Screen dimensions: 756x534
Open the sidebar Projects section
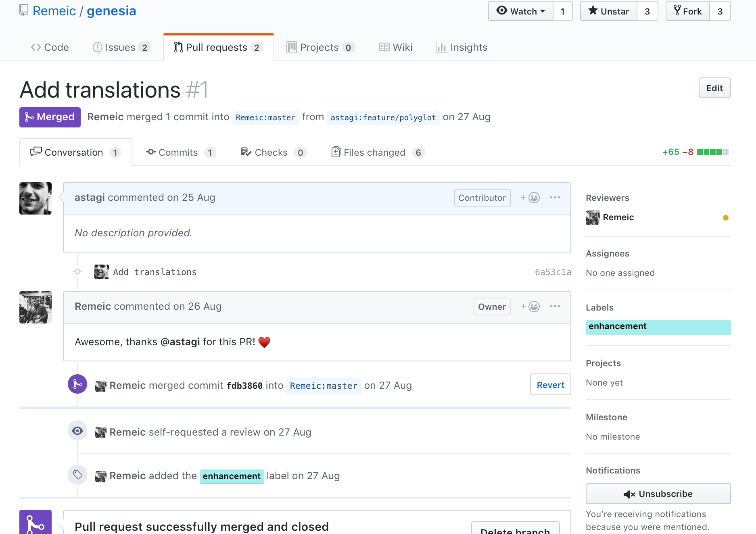pos(604,363)
